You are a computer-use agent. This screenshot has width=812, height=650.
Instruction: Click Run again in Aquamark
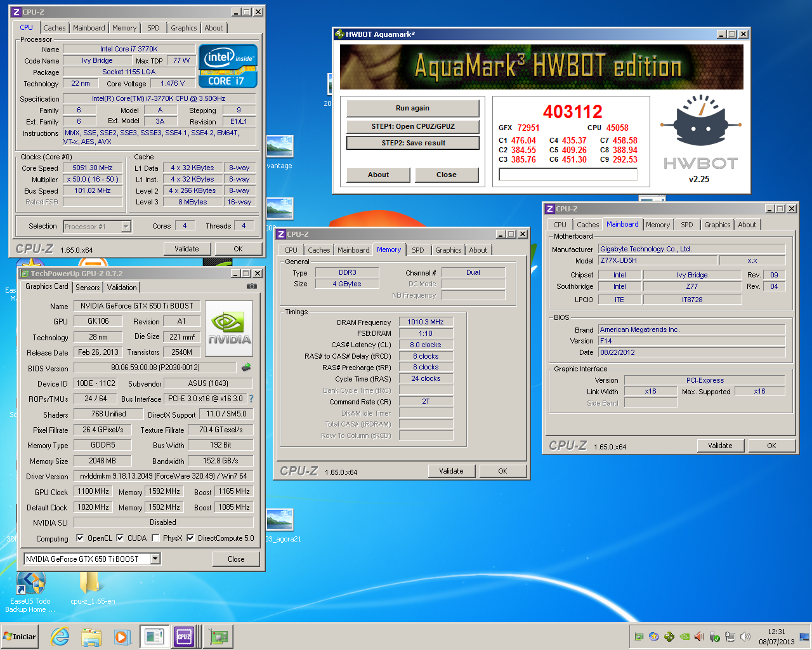point(412,108)
